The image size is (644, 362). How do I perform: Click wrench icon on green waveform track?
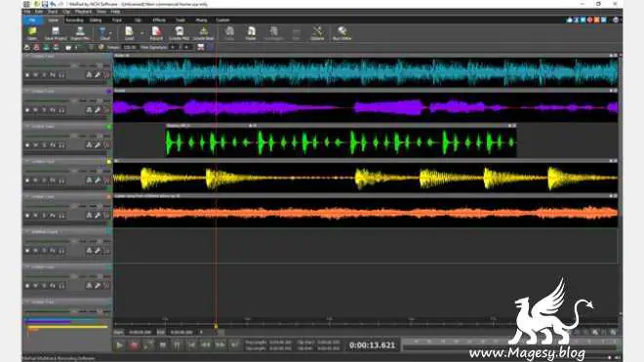[x=98, y=145]
